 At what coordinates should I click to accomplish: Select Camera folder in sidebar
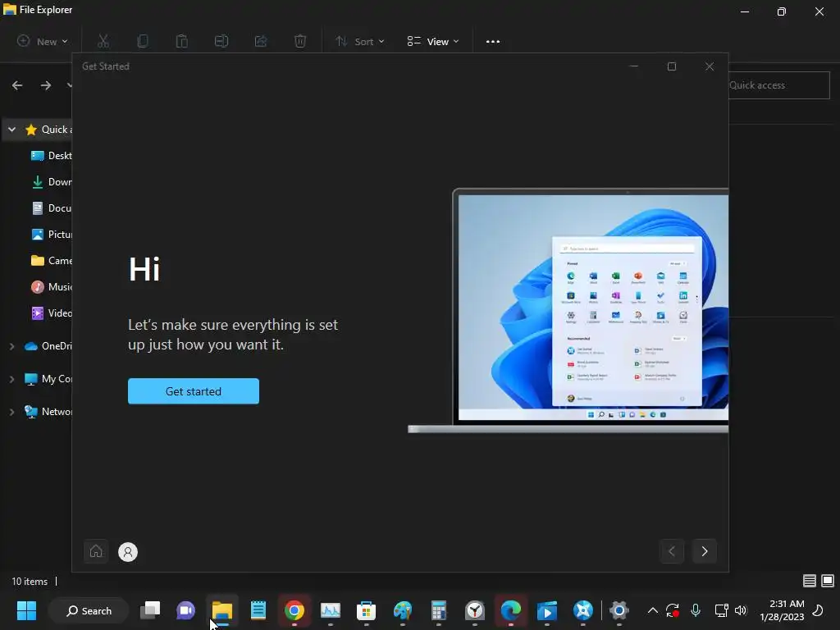click(x=51, y=260)
